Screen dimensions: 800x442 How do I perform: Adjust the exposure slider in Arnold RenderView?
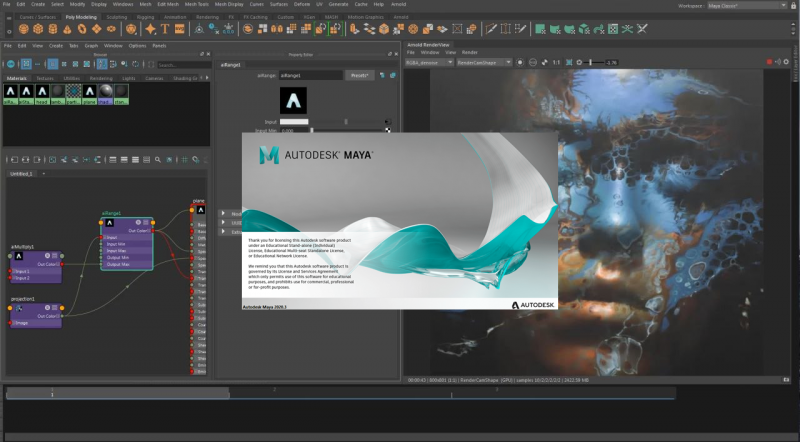[x=590, y=62]
